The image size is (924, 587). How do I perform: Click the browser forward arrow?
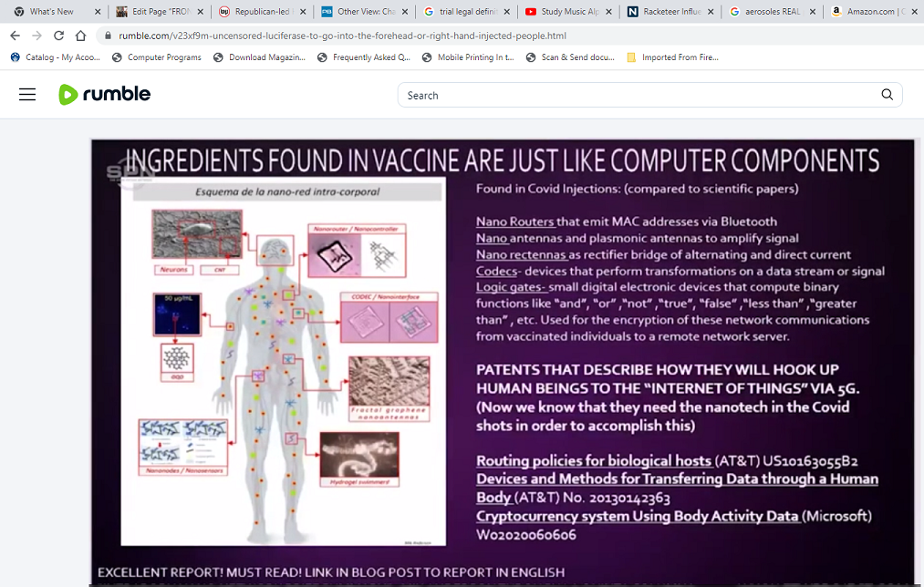coord(36,36)
